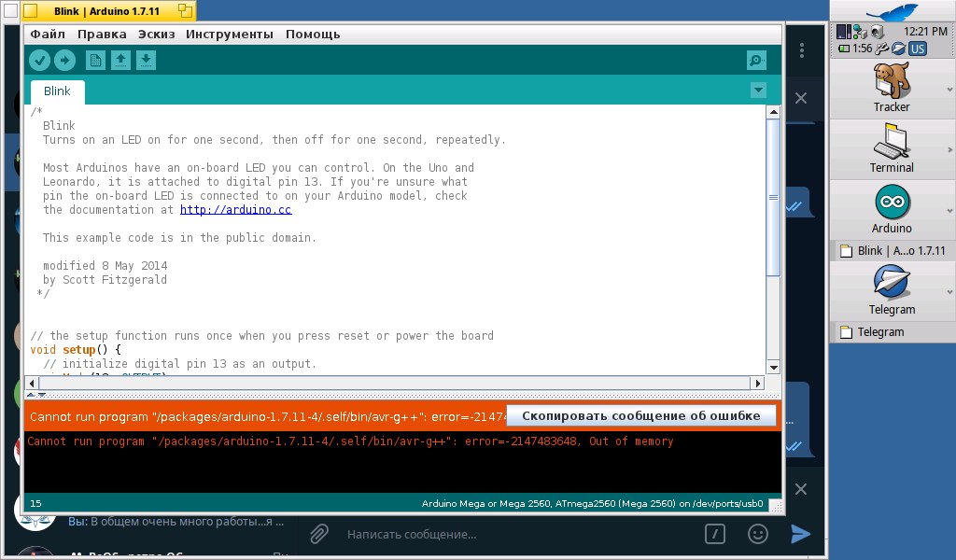This screenshot has width=956, height=560.
Task: Select 'Blink | A...o 1.7.11' window entry in Deskbar
Action: [893, 250]
